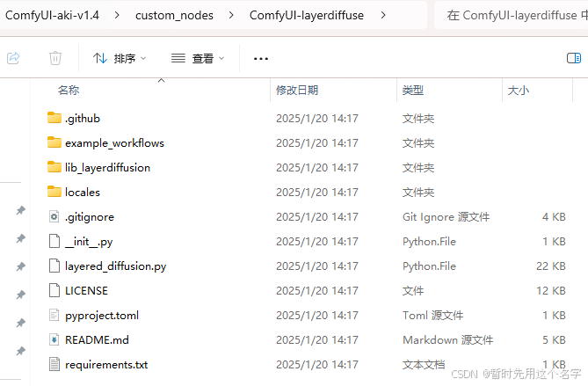Click the pin icon beside layered_diffusion.py row
Screen dimensions: 588x386
point(20,266)
